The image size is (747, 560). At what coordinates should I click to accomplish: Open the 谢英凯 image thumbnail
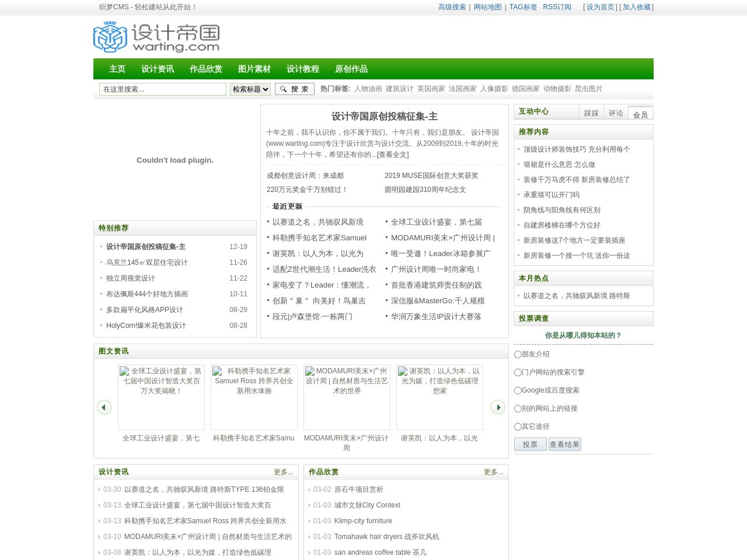(x=439, y=397)
